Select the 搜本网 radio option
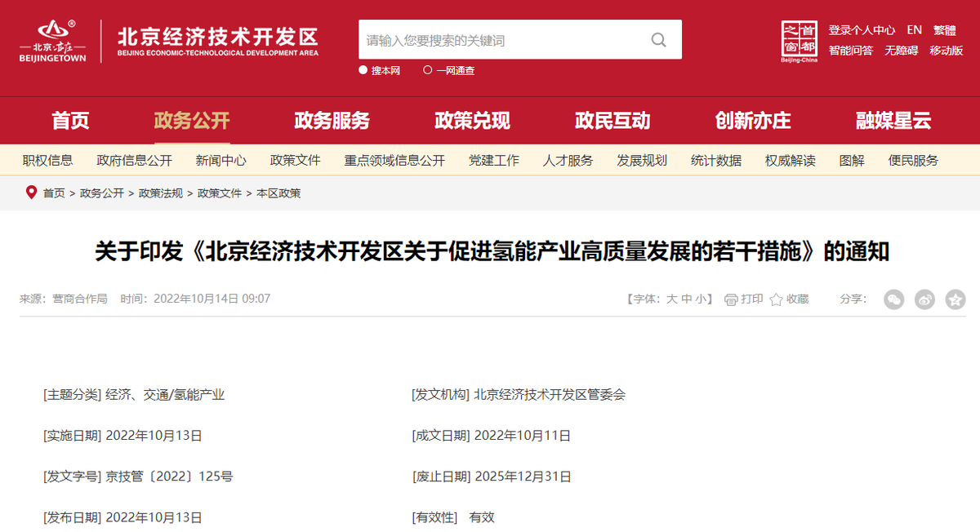Viewport: 980px width, 532px height. point(363,70)
